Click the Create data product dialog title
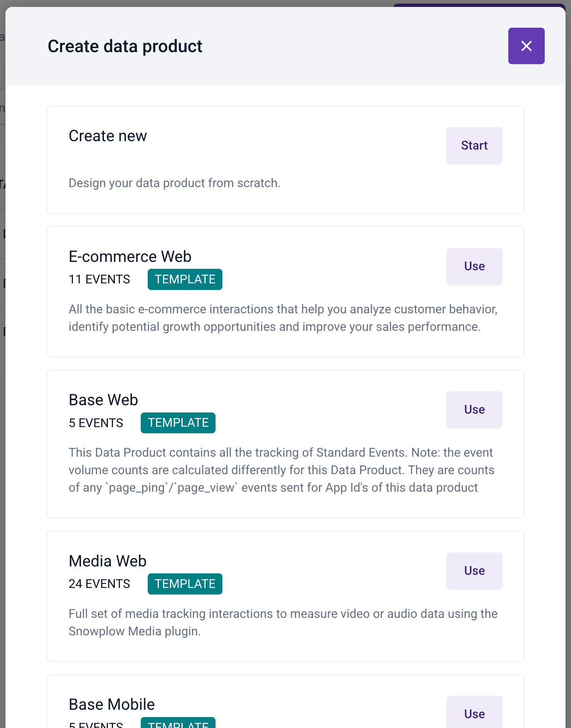Screen dimensions: 571x728 pos(125,46)
